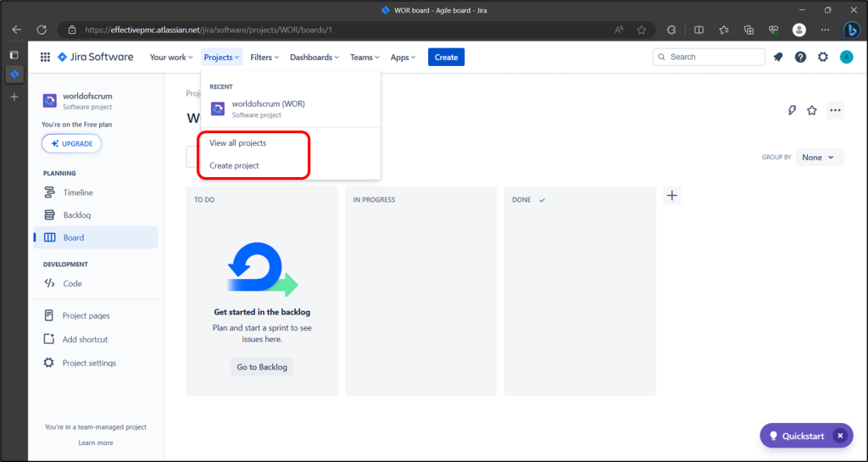Dismiss the Quickstart button with X

click(840, 436)
